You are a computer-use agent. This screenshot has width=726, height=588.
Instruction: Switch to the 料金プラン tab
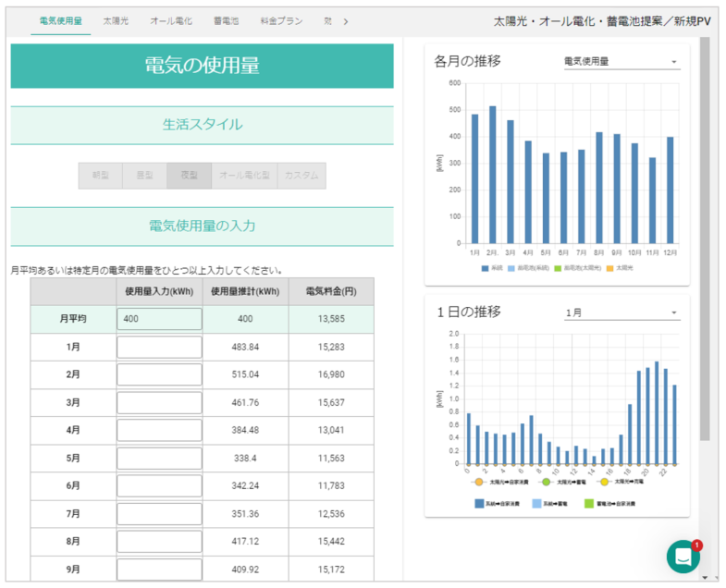click(x=281, y=21)
